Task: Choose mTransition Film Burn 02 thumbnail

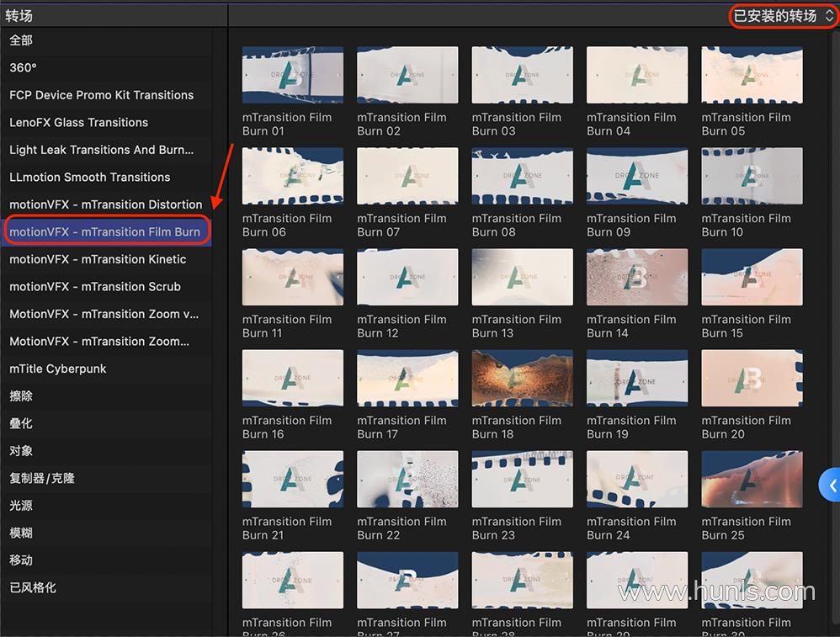Action: (407, 75)
